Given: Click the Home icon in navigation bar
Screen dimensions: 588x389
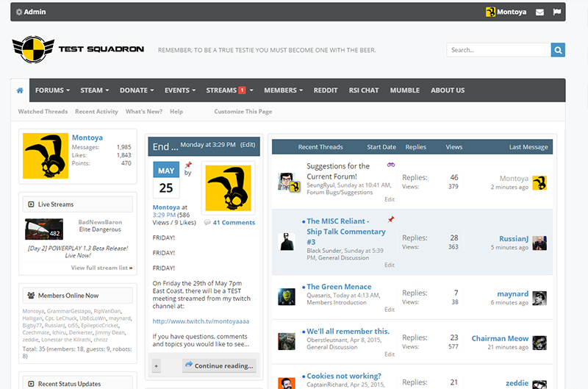Looking at the screenshot, I should pyautogui.click(x=20, y=90).
